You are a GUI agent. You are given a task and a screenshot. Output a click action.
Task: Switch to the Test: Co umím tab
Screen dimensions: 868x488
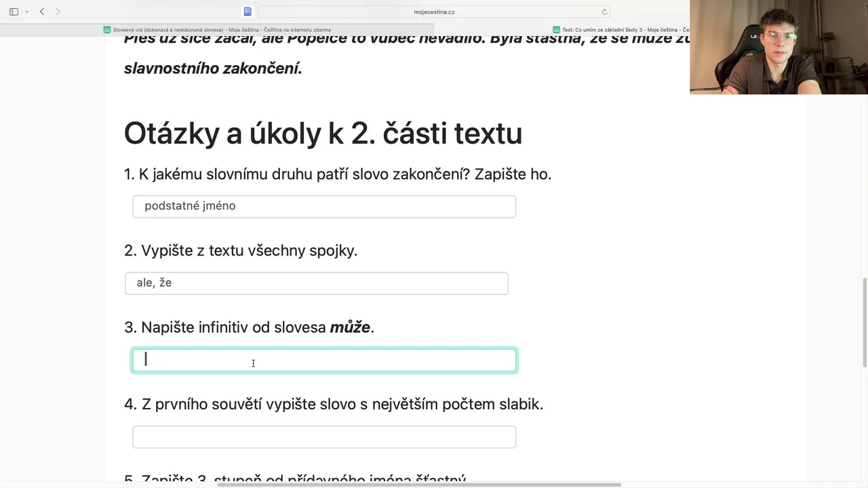(x=620, y=30)
